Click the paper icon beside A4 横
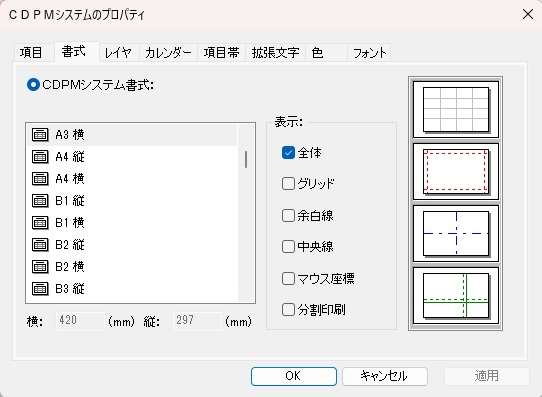 [40, 179]
